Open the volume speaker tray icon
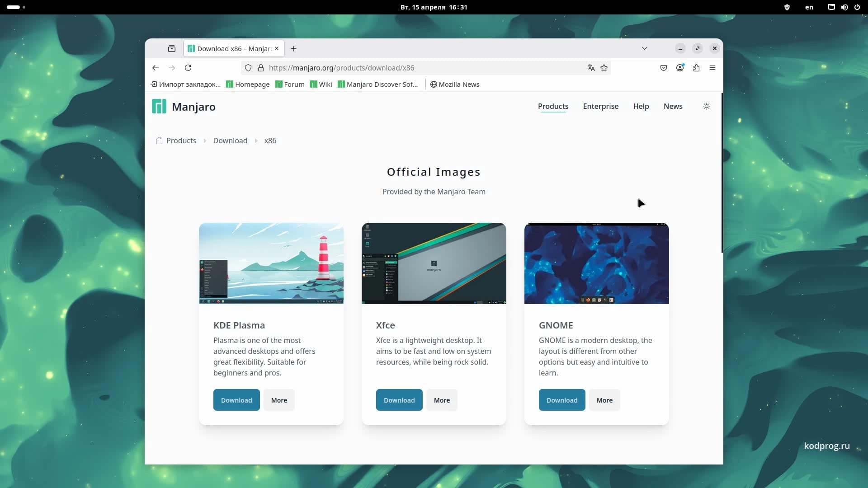The image size is (868, 488). click(844, 7)
